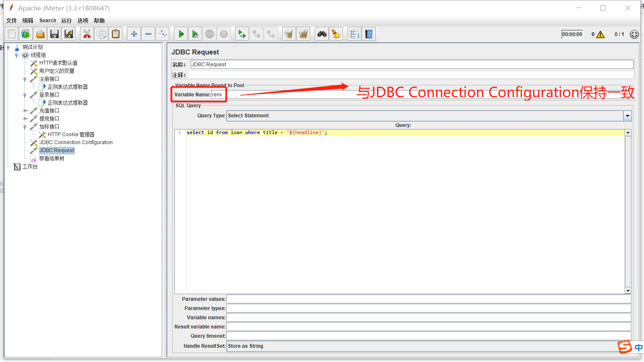Create a new test plan via toolbar icon
The image size is (644, 362).
pyautogui.click(x=12, y=34)
